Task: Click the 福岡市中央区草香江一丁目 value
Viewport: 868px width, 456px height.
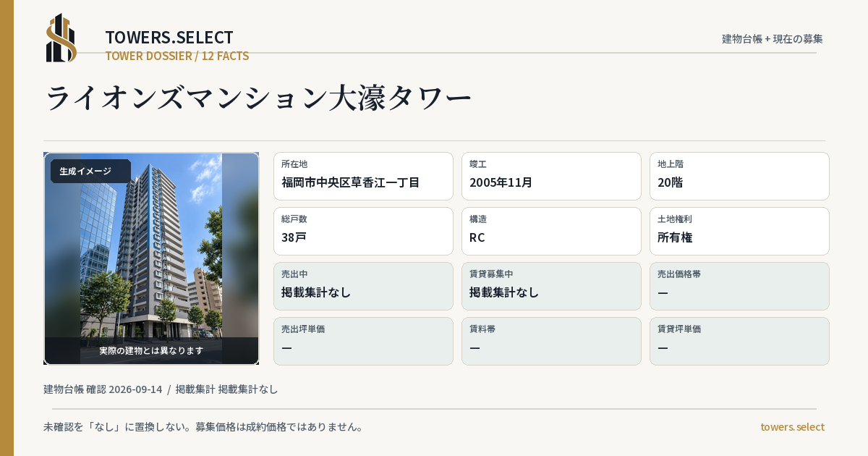Action: click(x=351, y=182)
